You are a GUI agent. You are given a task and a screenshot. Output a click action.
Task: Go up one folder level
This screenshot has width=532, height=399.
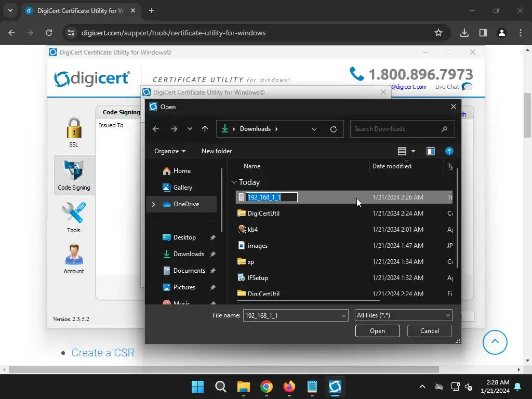(x=205, y=129)
